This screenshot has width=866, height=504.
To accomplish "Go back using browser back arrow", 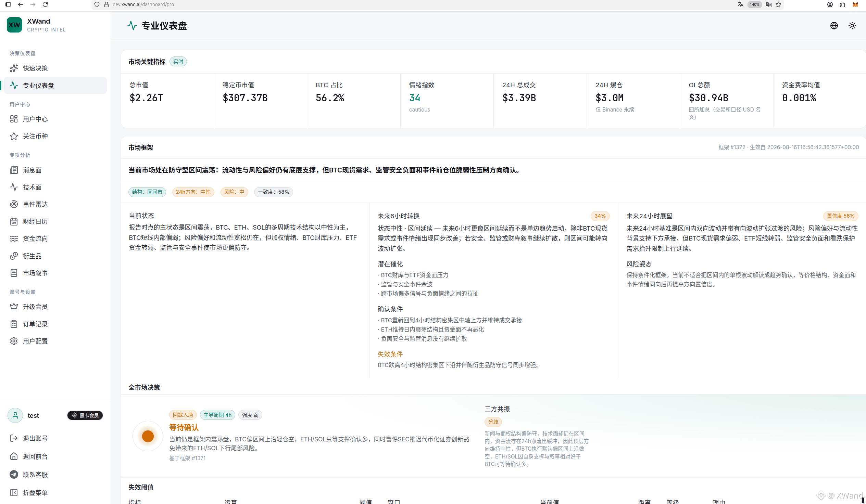I will click(21, 4).
